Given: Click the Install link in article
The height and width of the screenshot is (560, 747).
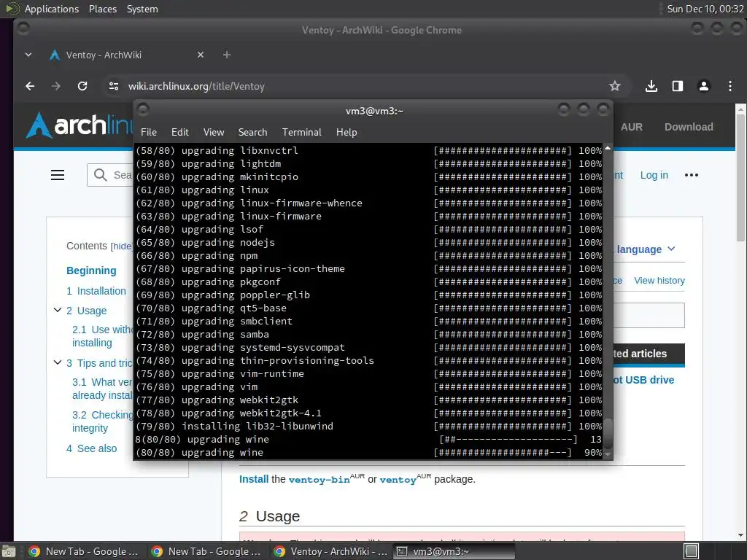Looking at the screenshot, I should click(253, 479).
